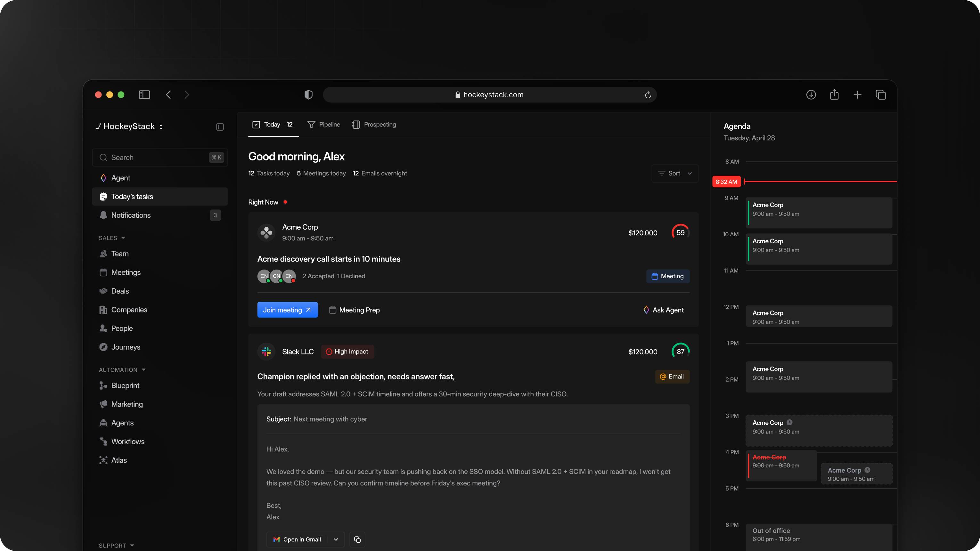Collapse the SALES section

coord(112,238)
